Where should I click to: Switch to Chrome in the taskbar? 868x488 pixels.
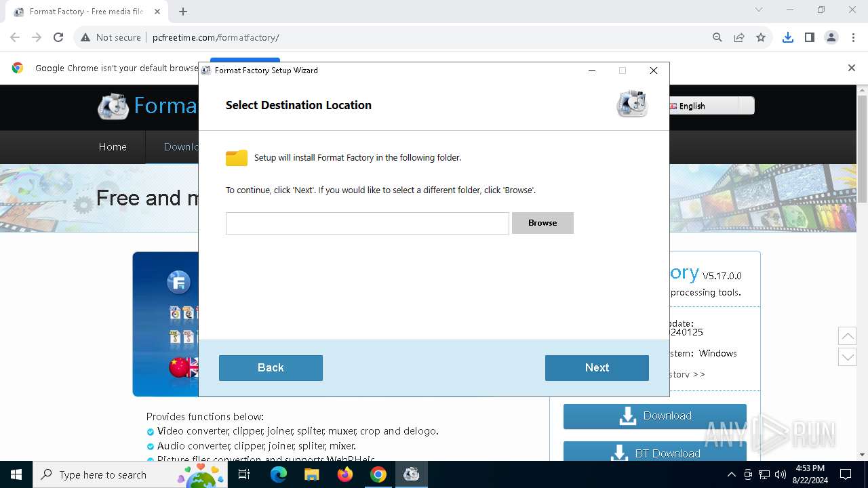(x=378, y=474)
